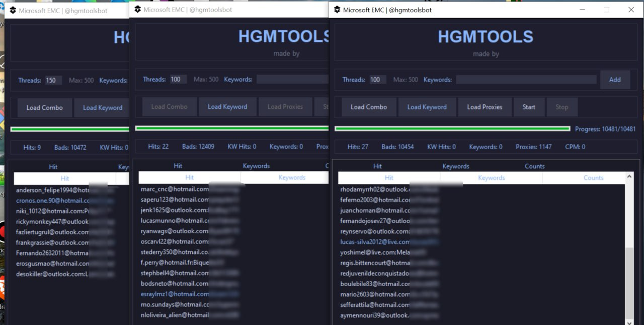Click Add next to the Keywords field

615,80
